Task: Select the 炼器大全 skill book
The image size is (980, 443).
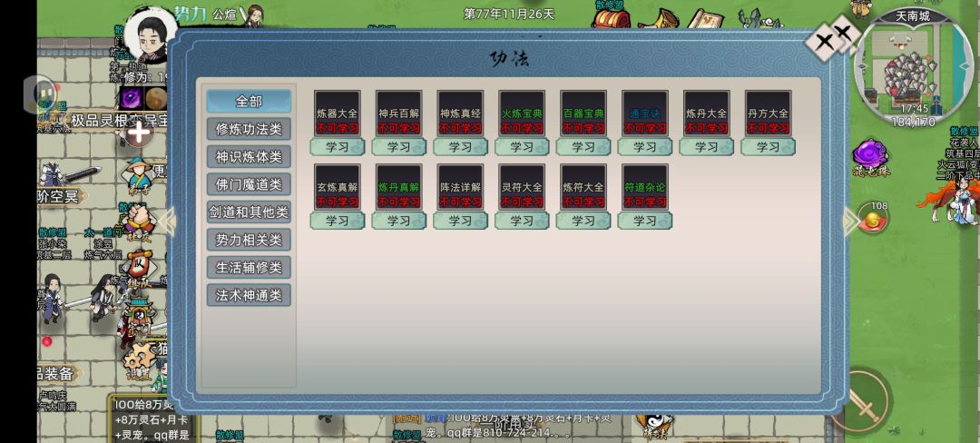Action: click(x=337, y=113)
